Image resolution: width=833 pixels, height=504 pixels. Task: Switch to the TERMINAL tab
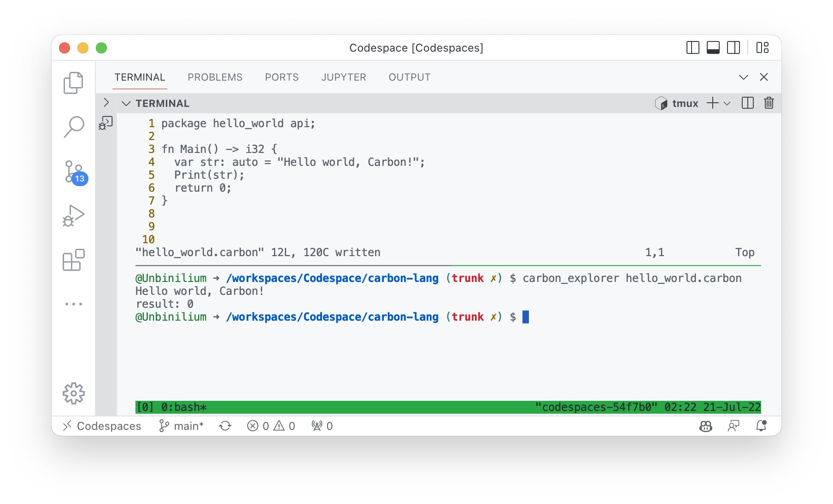[x=140, y=77]
